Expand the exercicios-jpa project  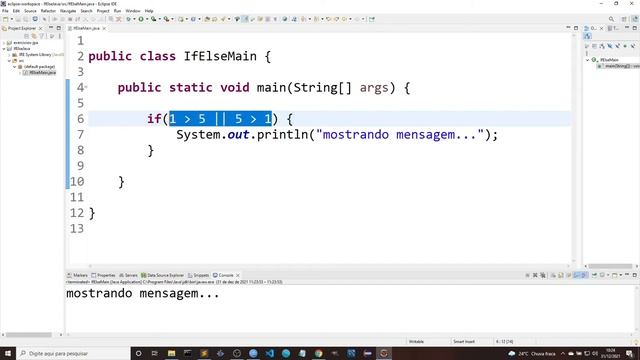[4, 42]
